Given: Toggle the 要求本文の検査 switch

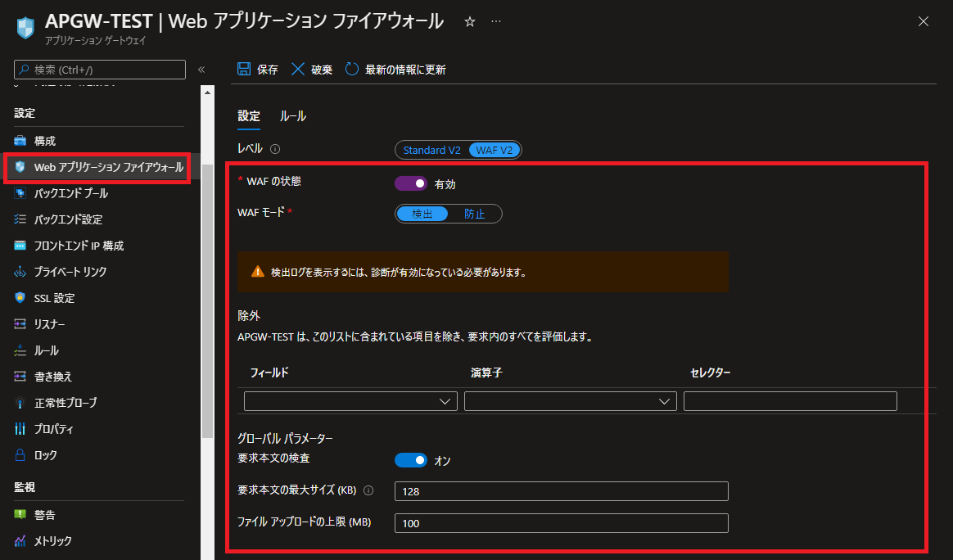Looking at the screenshot, I should [x=411, y=460].
